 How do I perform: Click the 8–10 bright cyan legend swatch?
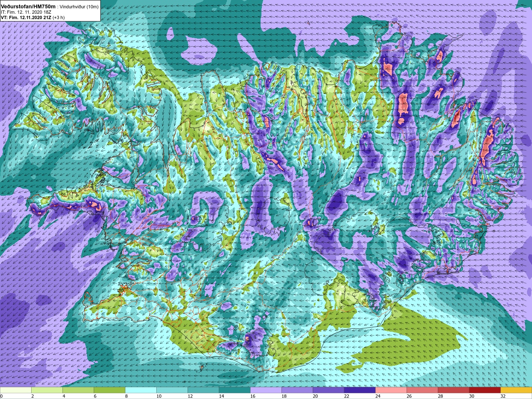141,390
